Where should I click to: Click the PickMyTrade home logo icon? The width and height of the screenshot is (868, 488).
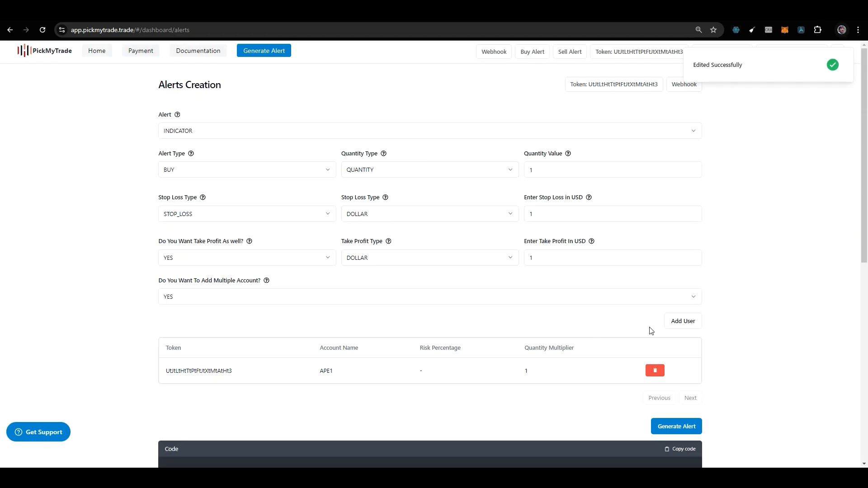click(23, 51)
